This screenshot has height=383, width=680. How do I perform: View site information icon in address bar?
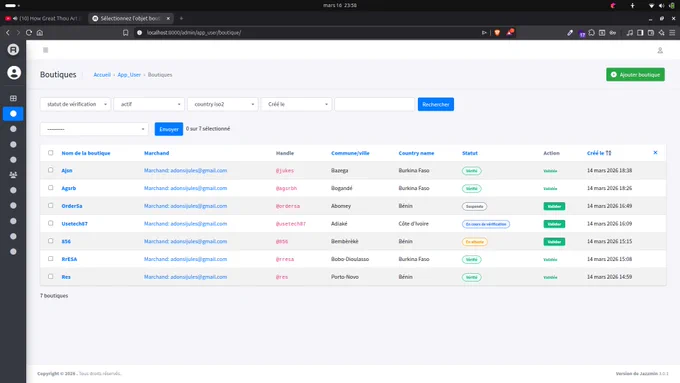(140, 33)
